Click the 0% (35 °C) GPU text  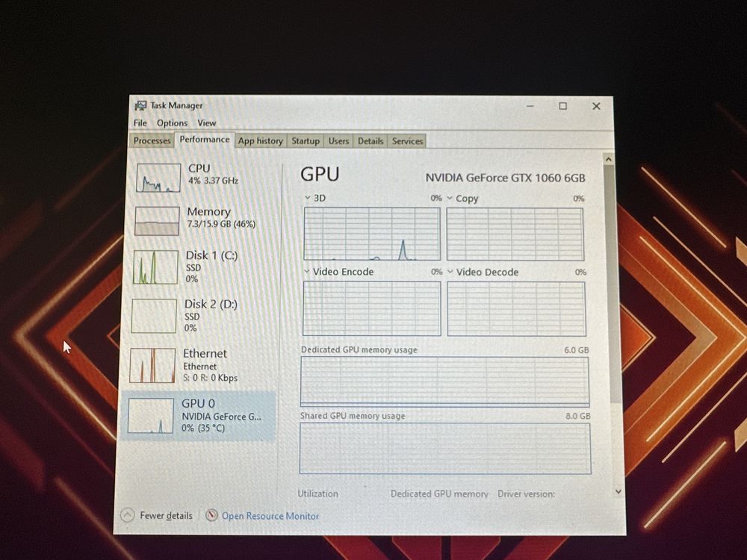[x=203, y=428]
